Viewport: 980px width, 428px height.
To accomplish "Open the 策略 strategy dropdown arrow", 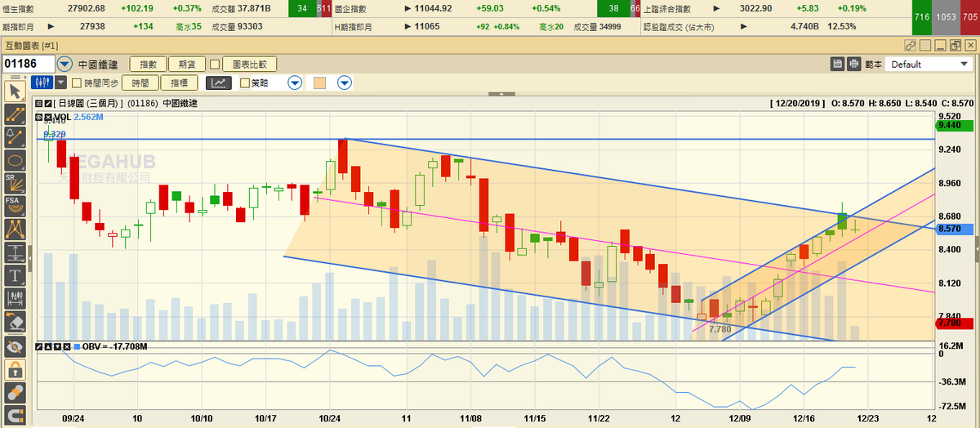I will coord(295,82).
